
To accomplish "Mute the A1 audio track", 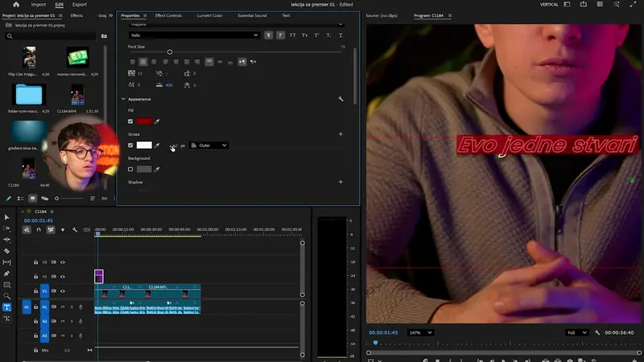I will click(x=63, y=306).
